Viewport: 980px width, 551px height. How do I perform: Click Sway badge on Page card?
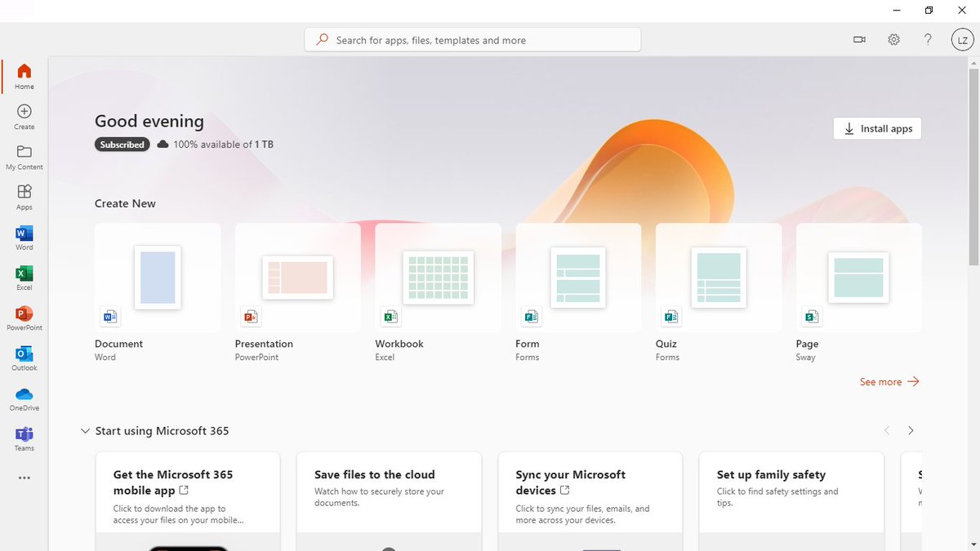pyautogui.click(x=811, y=316)
